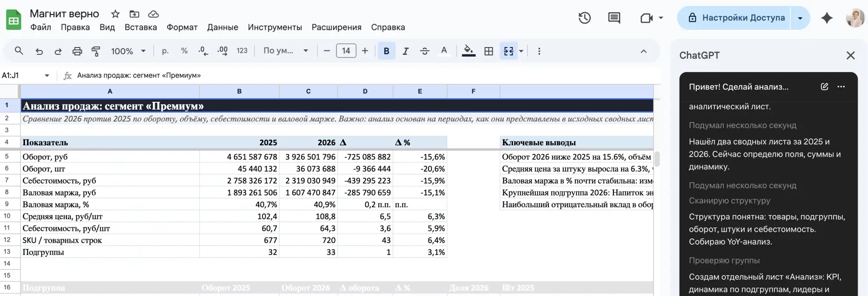This screenshot has width=868, height=296.
Task: Star the document Магнит верно
Action: tap(115, 14)
